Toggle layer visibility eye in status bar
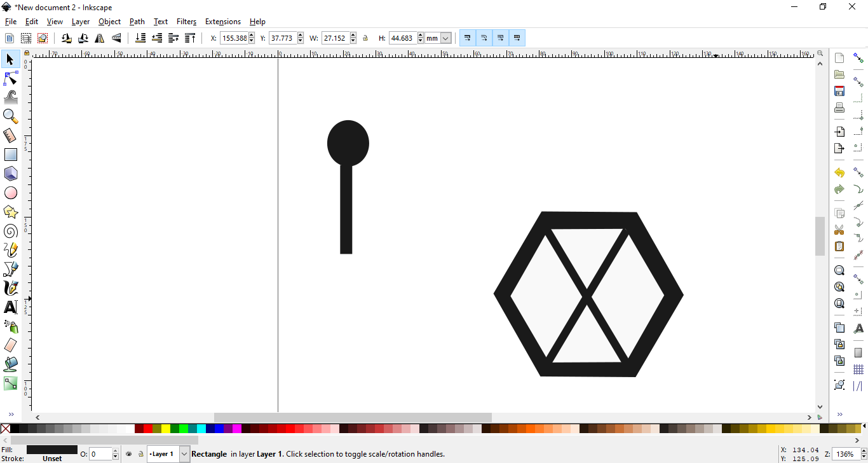The width and height of the screenshot is (868, 463). (129, 453)
